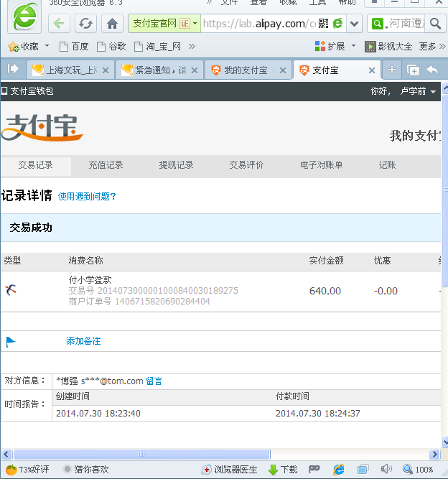448x479 pixels.
Task: Open 谷歌 bookmark
Action: [x=111, y=47]
